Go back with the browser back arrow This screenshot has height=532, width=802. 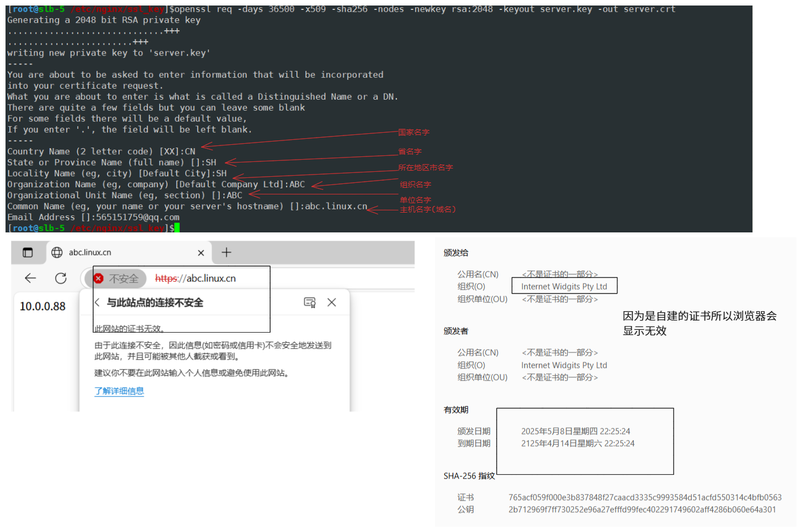pyautogui.click(x=30, y=278)
